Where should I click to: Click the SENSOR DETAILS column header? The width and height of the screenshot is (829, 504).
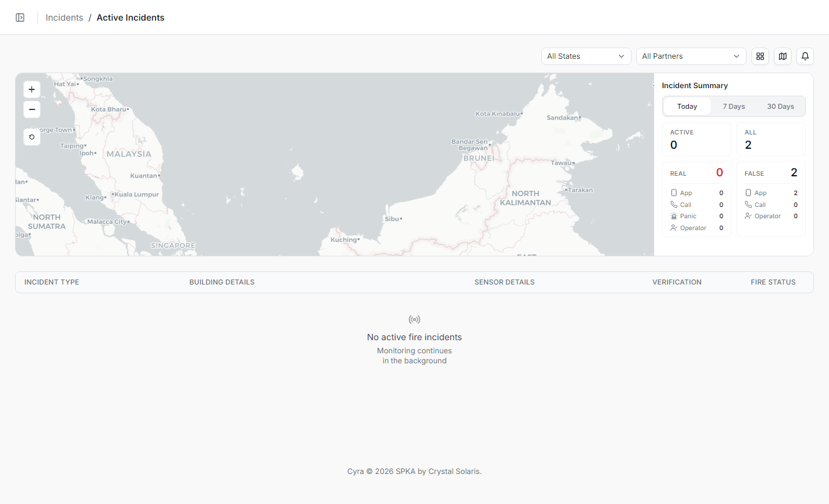click(505, 282)
